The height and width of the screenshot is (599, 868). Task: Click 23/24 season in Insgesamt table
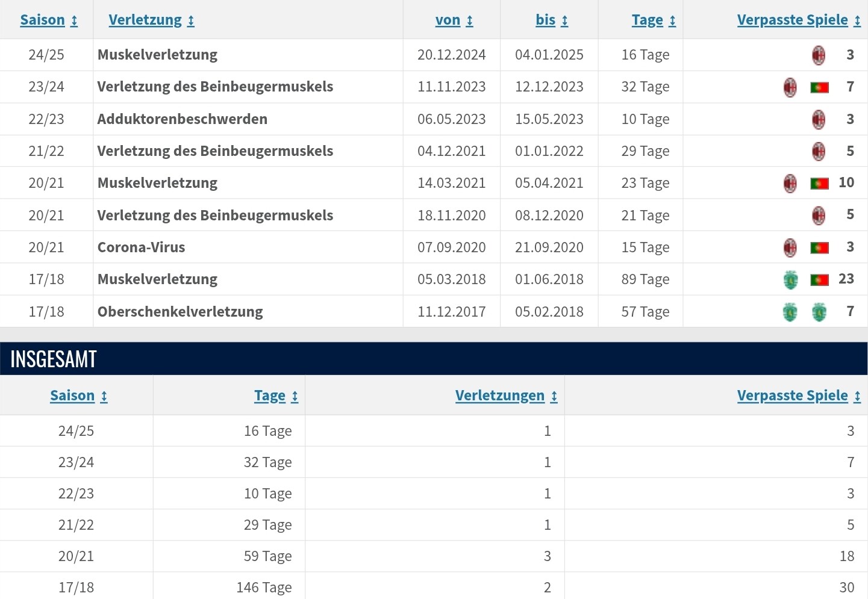pyautogui.click(x=76, y=462)
